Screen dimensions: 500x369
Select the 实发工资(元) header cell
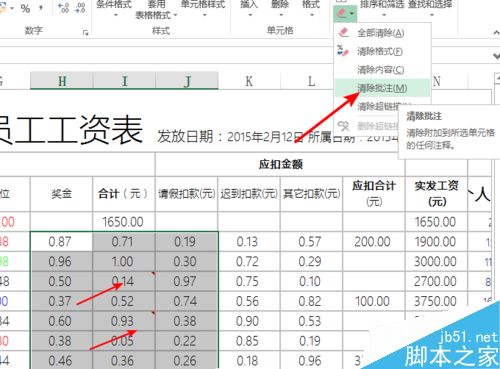436,194
